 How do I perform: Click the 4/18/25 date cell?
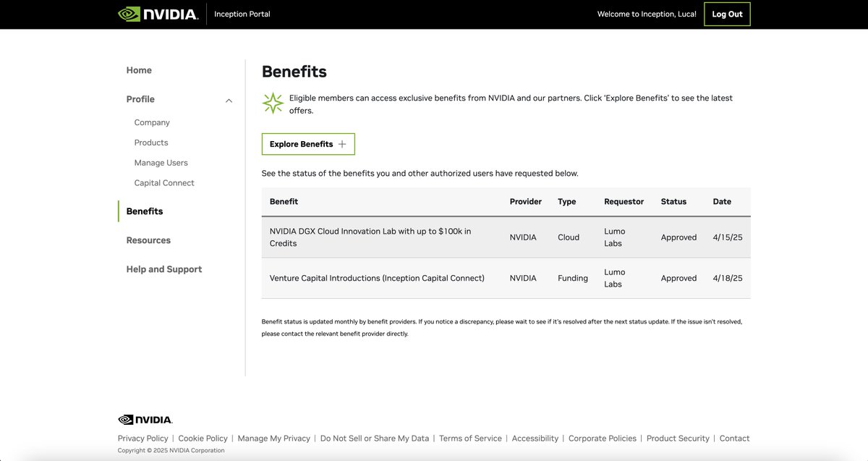pos(728,278)
